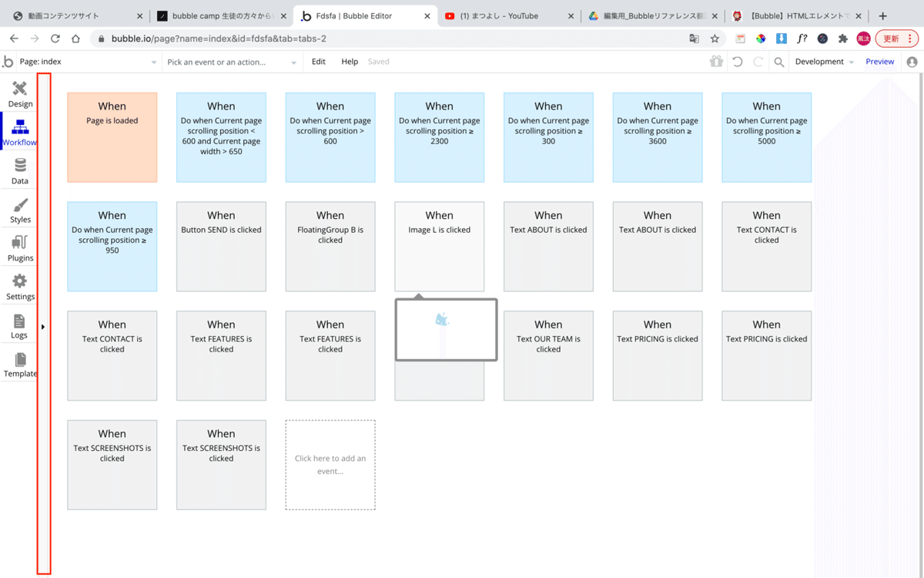Image resolution: width=924 pixels, height=578 pixels.
Task: Click the gift icon in Bubble toolbar
Action: pyautogui.click(x=716, y=62)
